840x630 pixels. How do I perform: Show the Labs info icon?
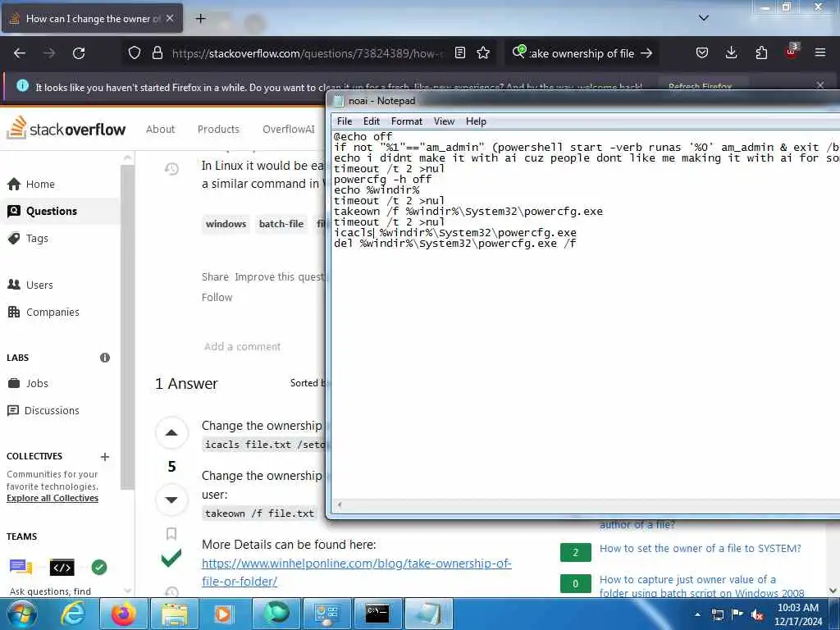tap(105, 358)
